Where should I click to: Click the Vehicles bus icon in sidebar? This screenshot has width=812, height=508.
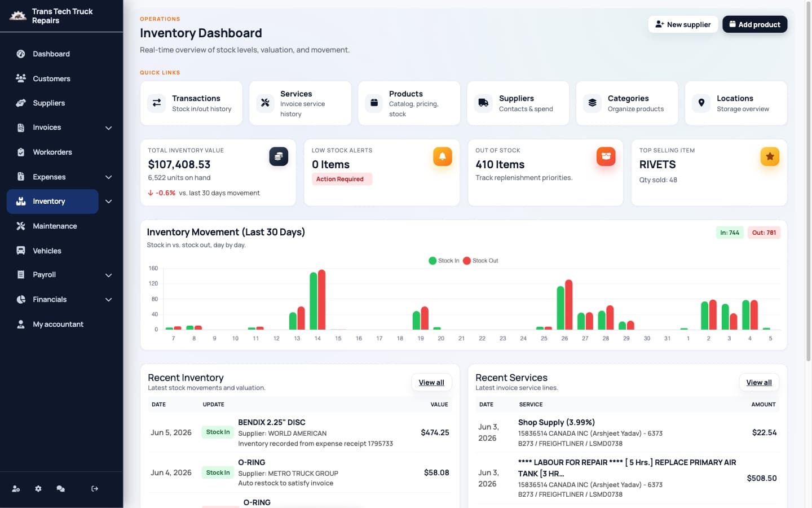pos(21,251)
